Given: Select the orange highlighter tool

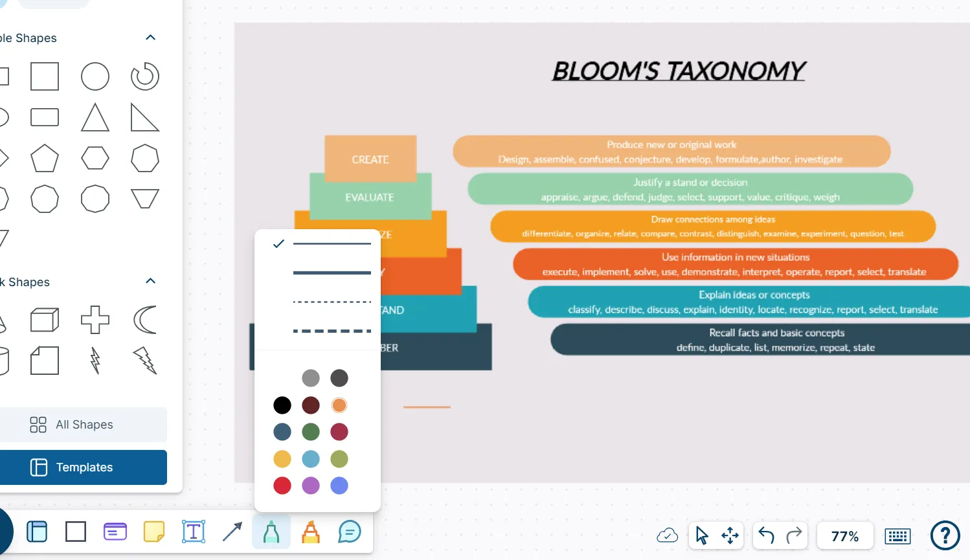Looking at the screenshot, I should coord(311,532).
